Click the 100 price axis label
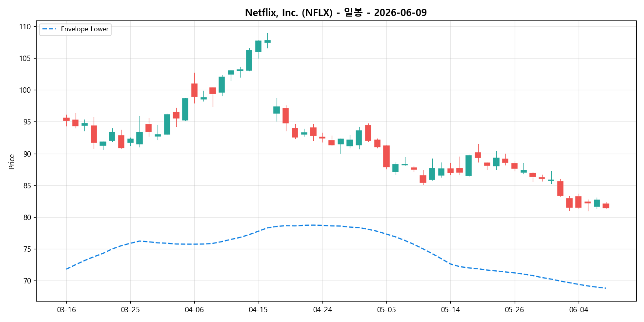 pyautogui.click(x=25, y=90)
